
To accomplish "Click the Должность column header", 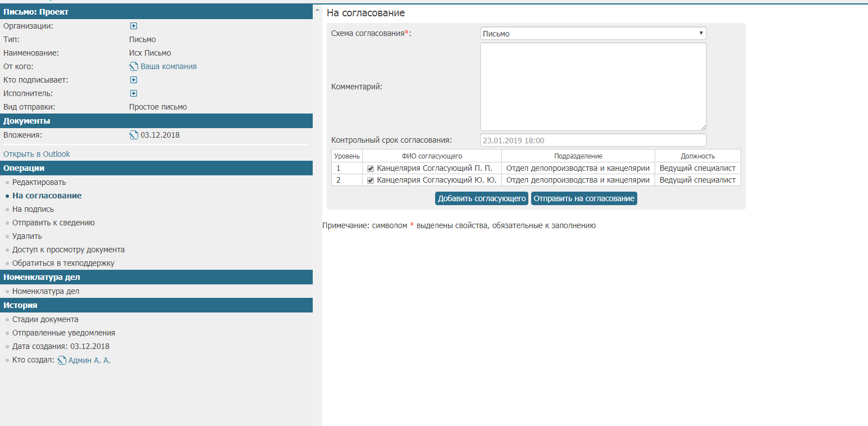I will click(698, 156).
